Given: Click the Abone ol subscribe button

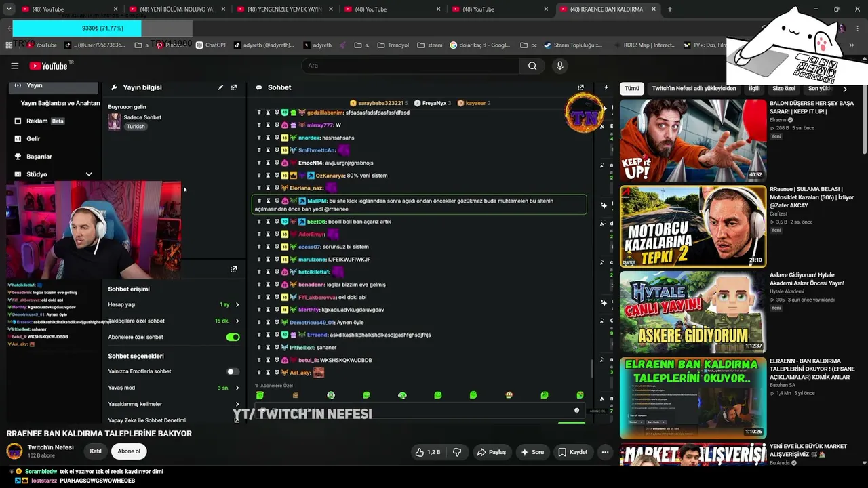Looking at the screenshot, I should tap(129, 451).
